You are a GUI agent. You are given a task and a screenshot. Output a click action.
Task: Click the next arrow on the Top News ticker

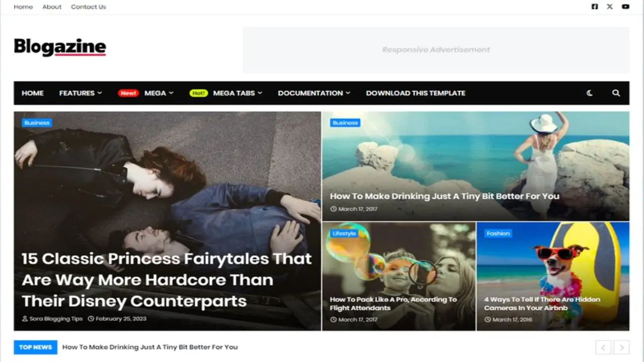point(620,347)
